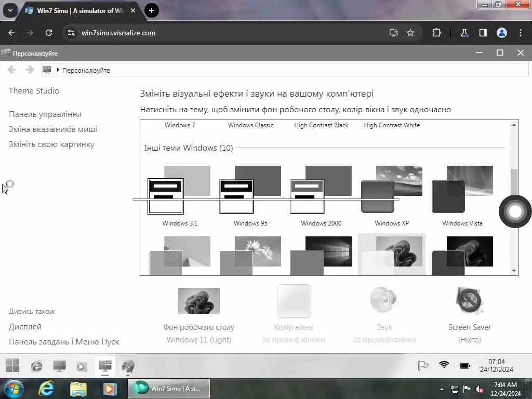Click Win7 Simu Chrome taskbar button
This screenshot has height=399, width=532.
[169, 389]
